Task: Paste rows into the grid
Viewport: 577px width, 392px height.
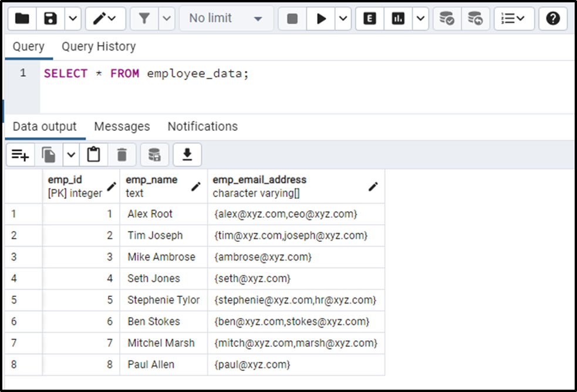Action: [x=93, y=155]
